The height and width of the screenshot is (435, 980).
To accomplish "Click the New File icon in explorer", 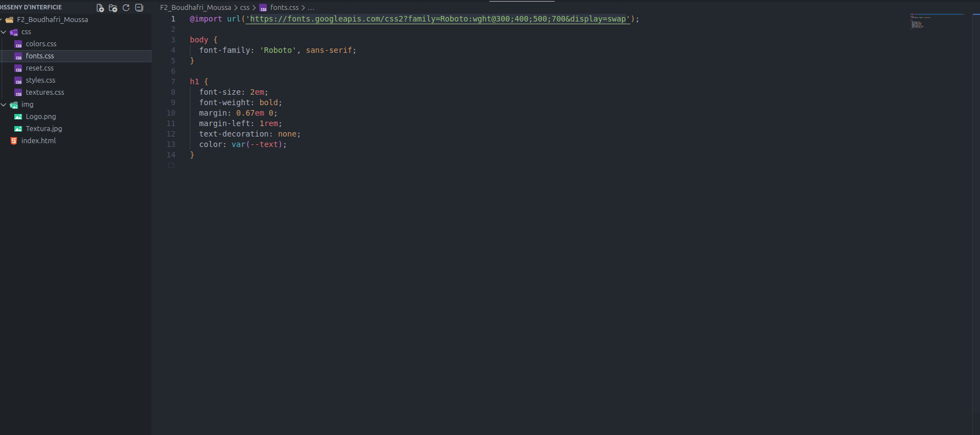I will [x=100, y=8].
